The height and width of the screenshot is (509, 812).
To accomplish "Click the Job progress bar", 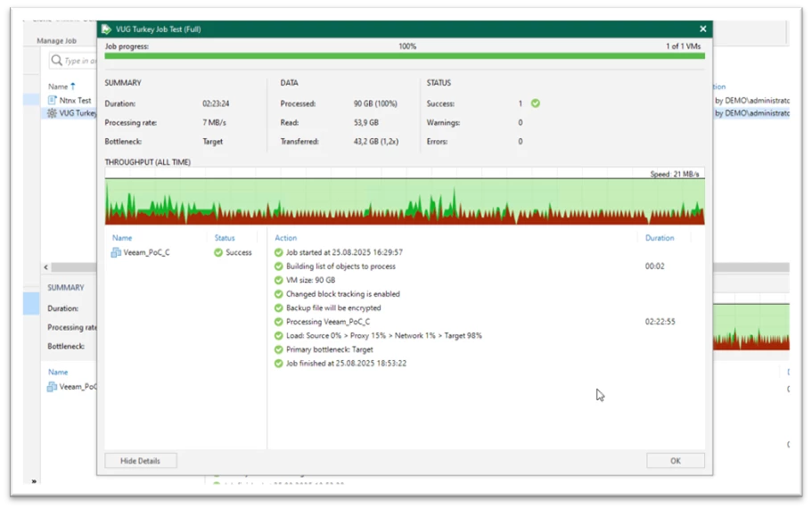I will (x=405, y=55).
